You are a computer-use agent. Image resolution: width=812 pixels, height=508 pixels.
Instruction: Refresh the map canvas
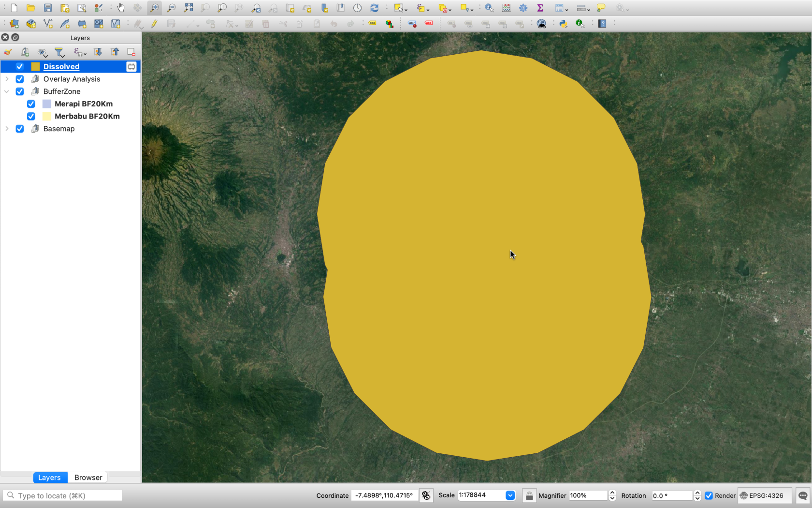(x=374, y=8)
